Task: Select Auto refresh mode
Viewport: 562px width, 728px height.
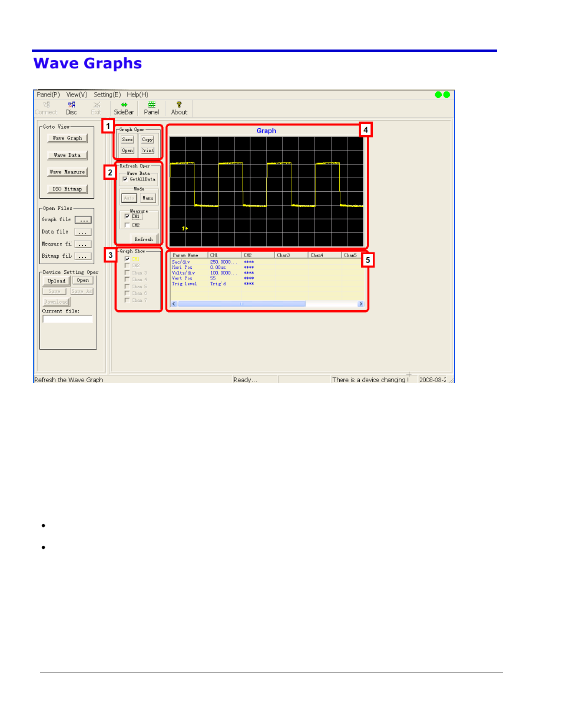Action: pyautogui.click(x=129, y=198)
